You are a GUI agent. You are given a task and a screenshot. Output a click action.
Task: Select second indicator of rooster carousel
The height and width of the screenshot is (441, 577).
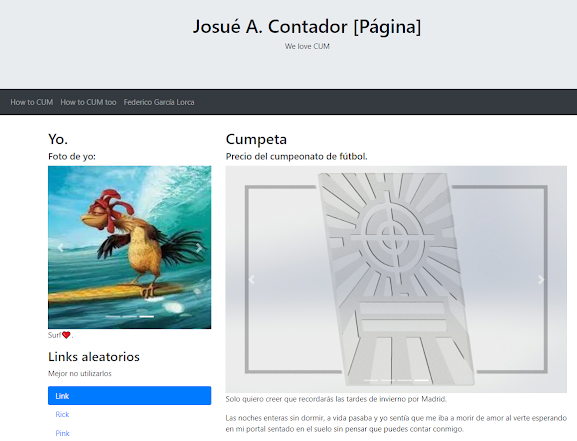130,316
